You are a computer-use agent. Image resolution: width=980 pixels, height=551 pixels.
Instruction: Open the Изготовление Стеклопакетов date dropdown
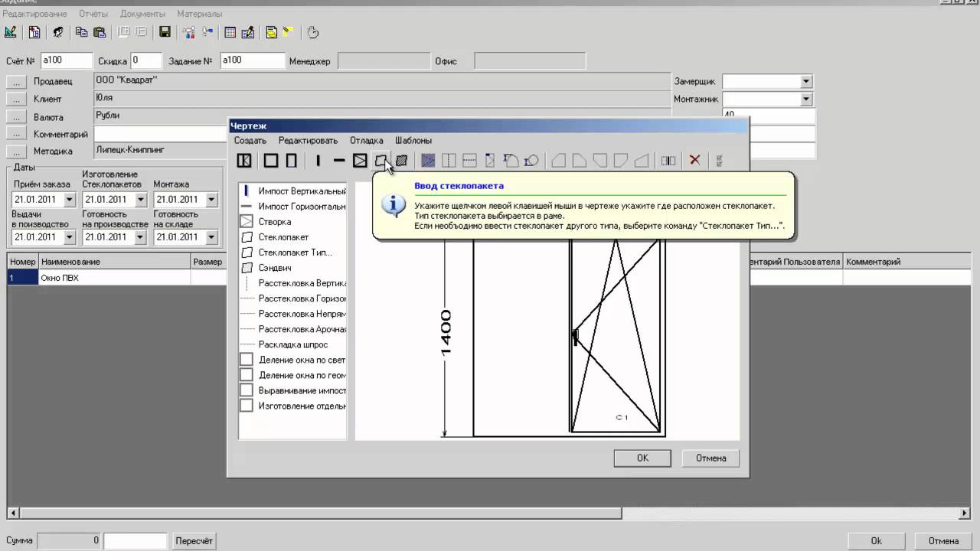tap(141, 200)
